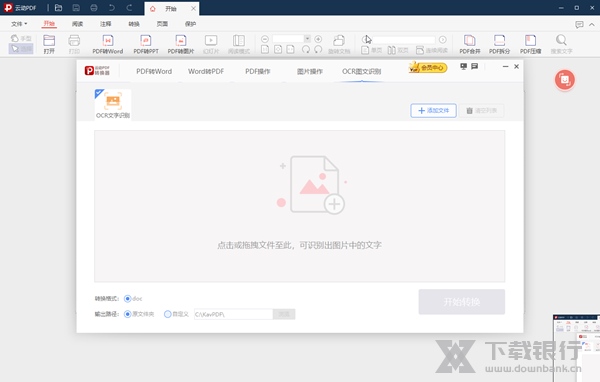This screenshot has height=382, width=600.
Task: Switch to the 阅读 ribbon tab
Action: coord(77,24)
